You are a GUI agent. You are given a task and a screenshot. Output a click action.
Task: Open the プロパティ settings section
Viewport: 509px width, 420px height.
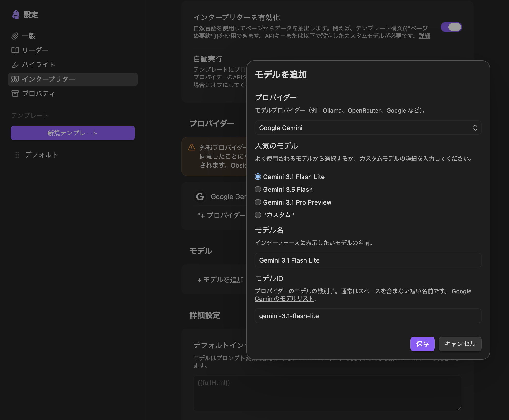click(x=73, y=94)
